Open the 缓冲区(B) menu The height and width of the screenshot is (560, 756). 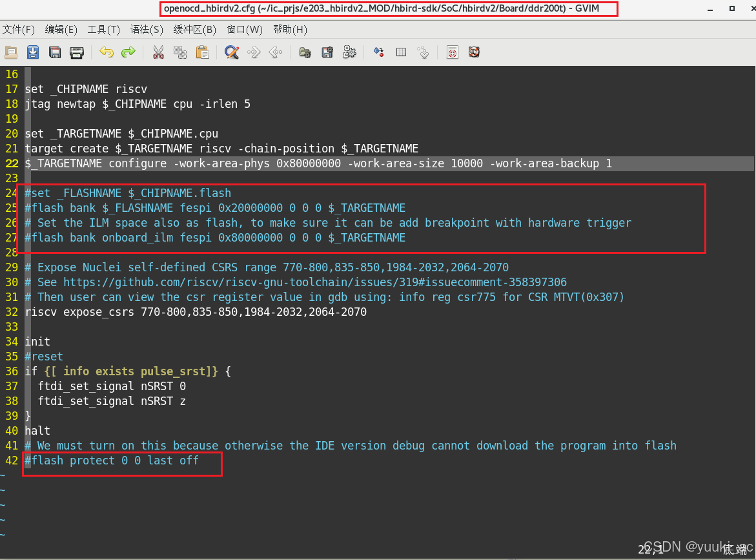195,30
